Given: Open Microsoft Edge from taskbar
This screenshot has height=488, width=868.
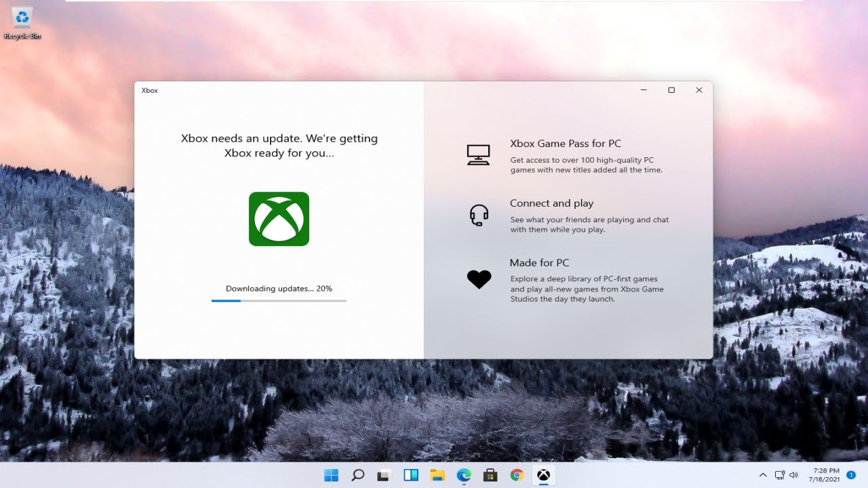Looking at the screenshot, I should (464, 475).
